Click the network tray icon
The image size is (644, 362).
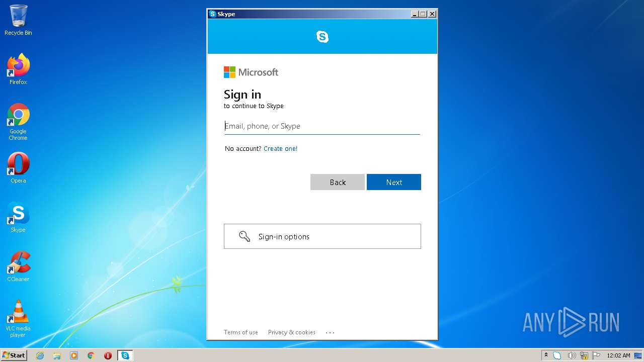[x=584, y=355]
